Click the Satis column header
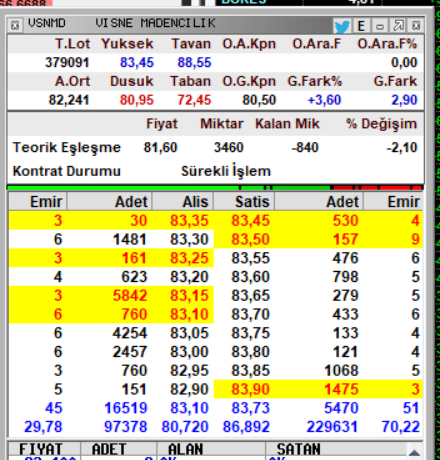The height and width of the screenshot is (460, 440). tap(252, 202)
